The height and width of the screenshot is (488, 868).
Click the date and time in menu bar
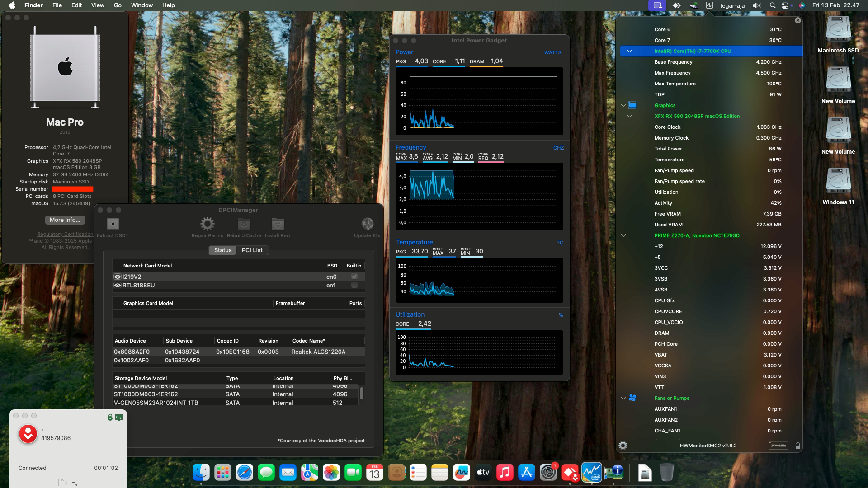coord(836,5)
